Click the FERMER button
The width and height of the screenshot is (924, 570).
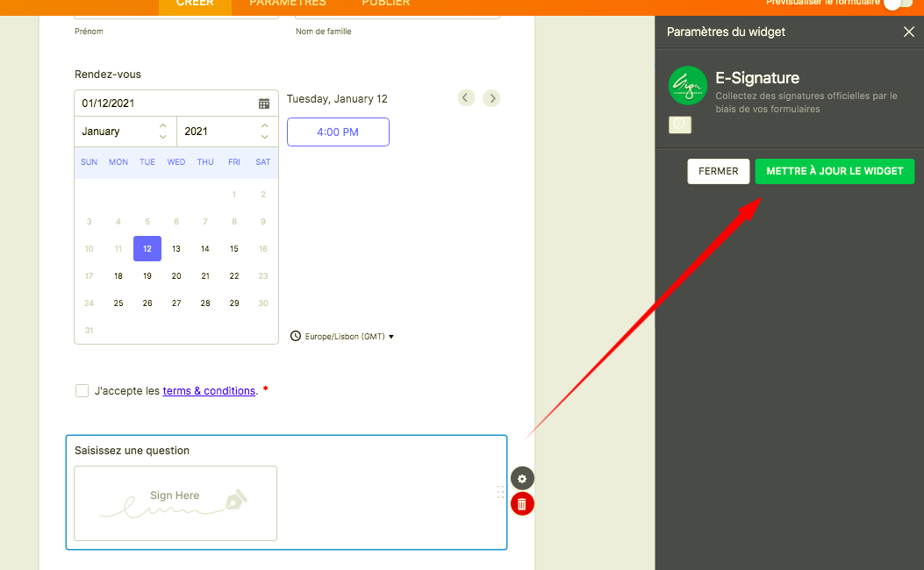coord(719,171)
